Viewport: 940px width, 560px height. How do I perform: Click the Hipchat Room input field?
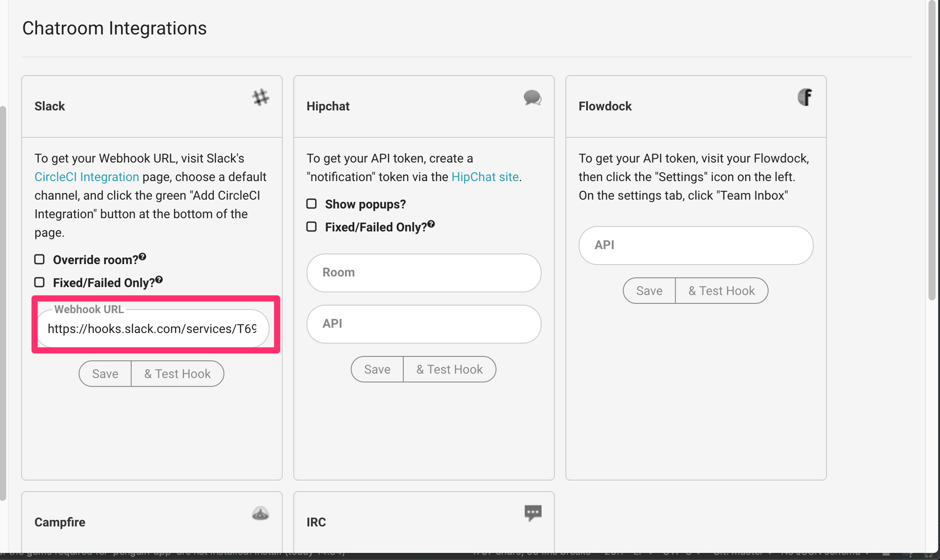[x=424, y=272]
